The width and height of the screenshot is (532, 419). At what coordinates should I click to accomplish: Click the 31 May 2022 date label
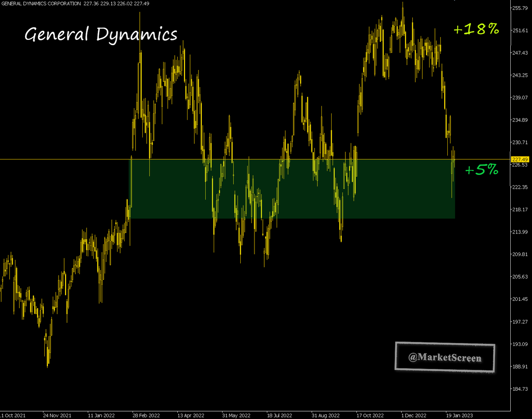[236, 416]
